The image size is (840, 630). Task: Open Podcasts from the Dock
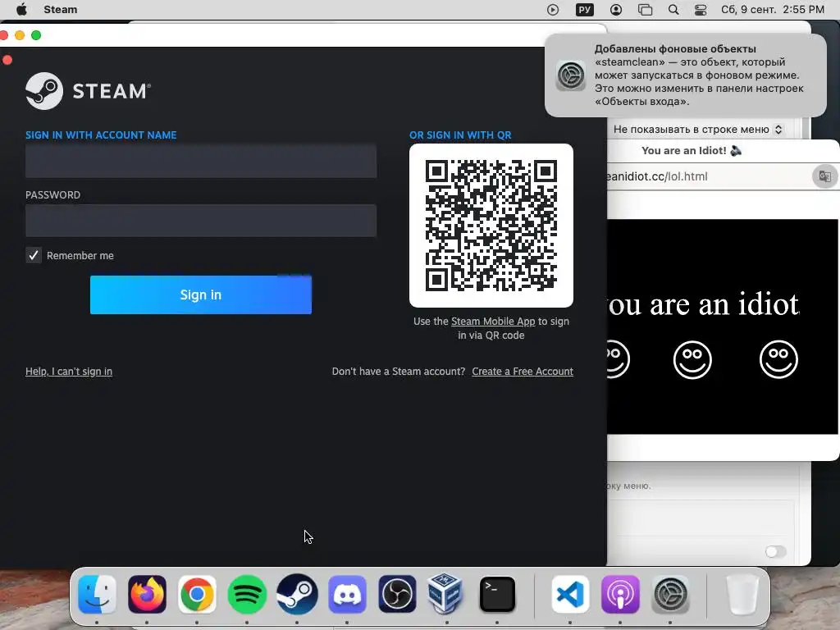pyautogui.click(x=620, y=594)
